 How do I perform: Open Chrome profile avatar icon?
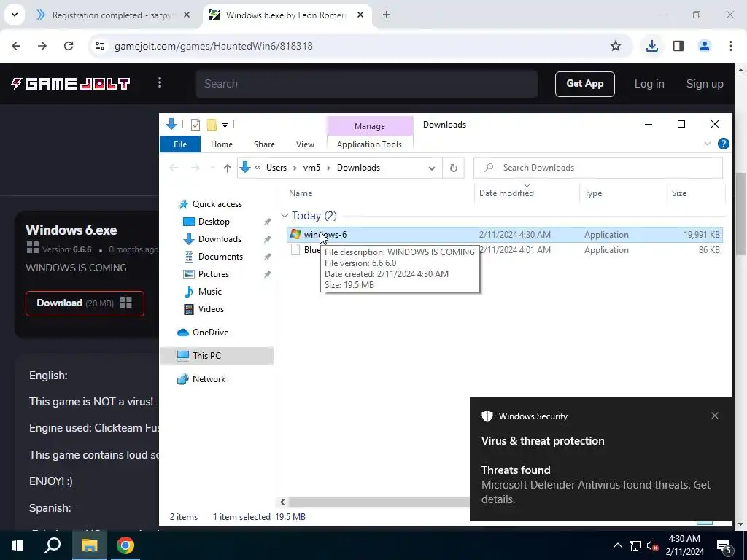704,46
